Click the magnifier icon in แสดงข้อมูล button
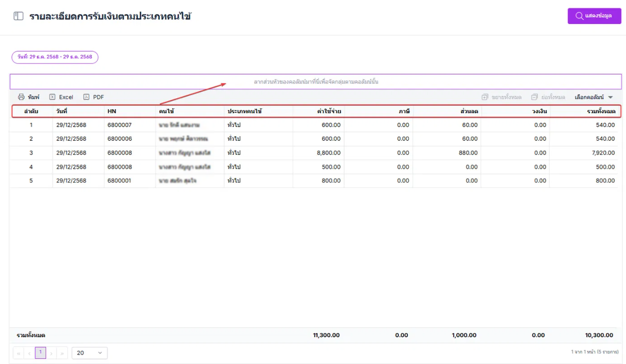Screen dimensions: 626x364 tap(579, 16)
